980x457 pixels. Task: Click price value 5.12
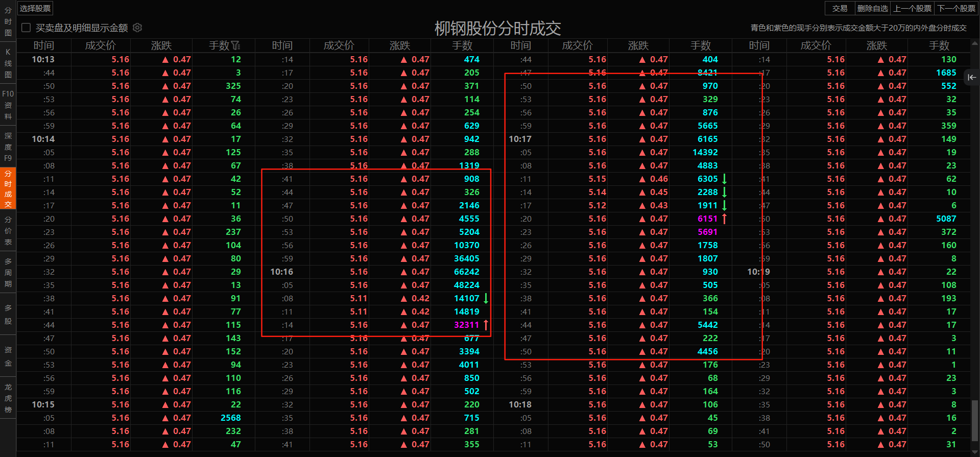coord(597,205)
